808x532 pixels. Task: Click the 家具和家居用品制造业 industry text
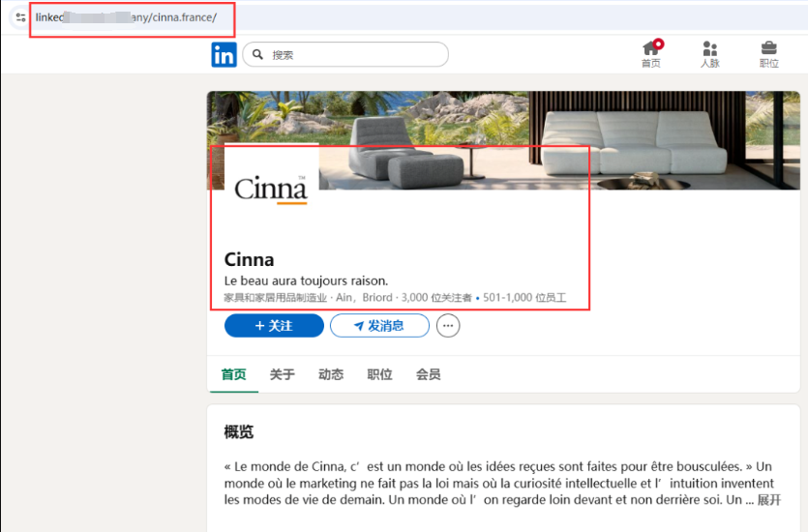[x=275, y=298]
